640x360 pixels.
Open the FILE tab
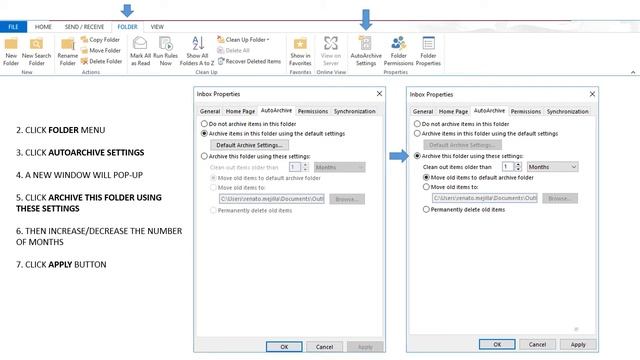coord(13,27)
